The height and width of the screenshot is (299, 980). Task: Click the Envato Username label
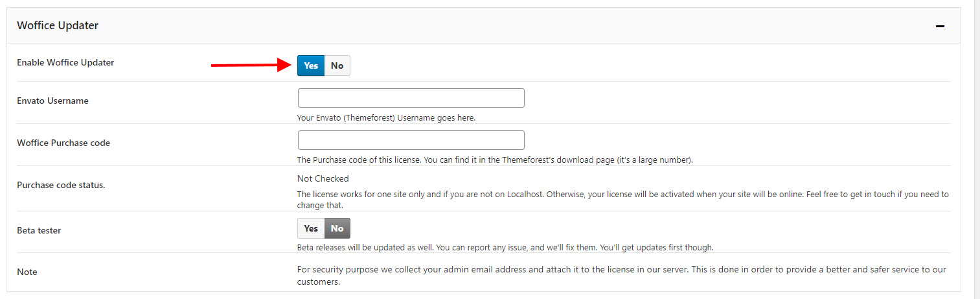point(52,101)
